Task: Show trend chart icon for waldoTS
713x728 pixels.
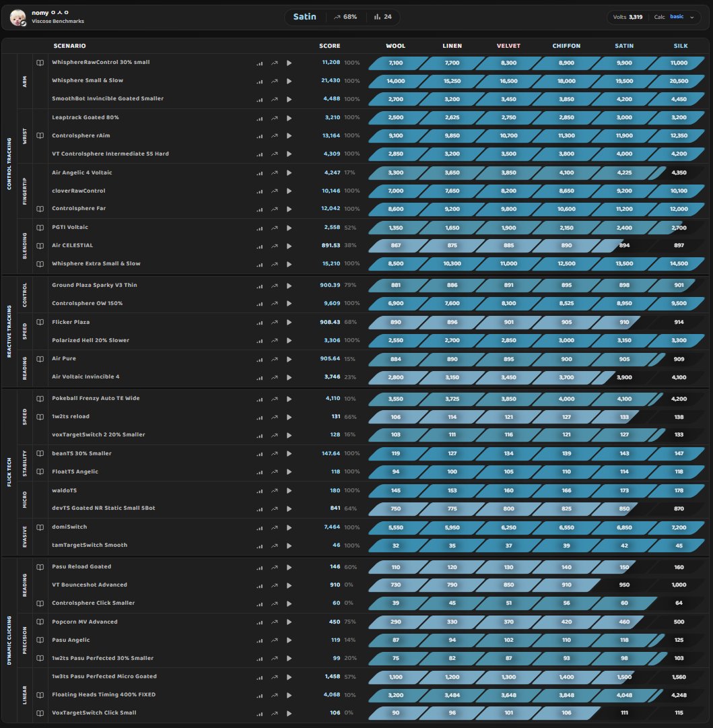Action: 275,491
